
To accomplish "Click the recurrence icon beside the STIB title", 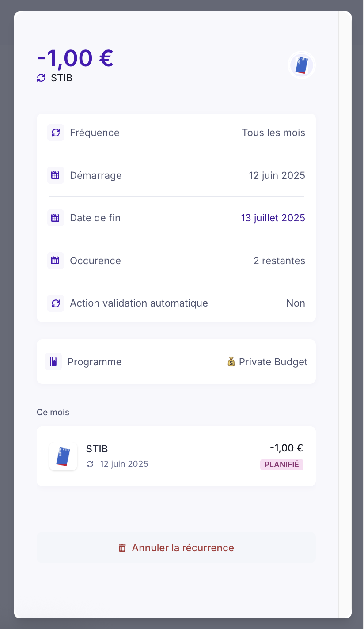I will coord(41,78).
